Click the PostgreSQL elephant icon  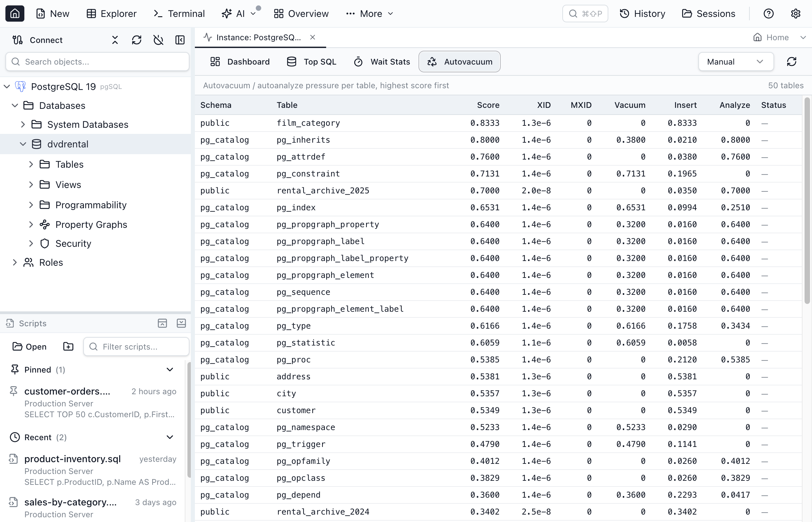[x=20, y=87]
